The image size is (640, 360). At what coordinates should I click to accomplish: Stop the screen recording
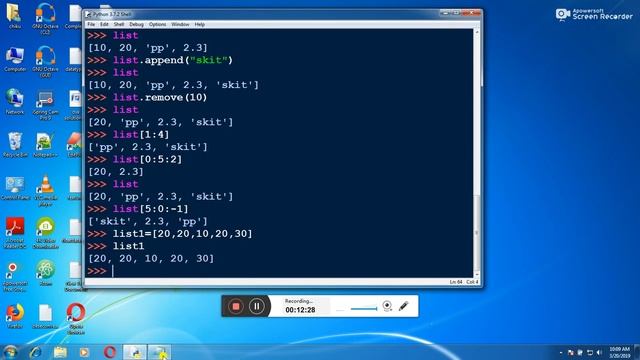coord(236,306)
